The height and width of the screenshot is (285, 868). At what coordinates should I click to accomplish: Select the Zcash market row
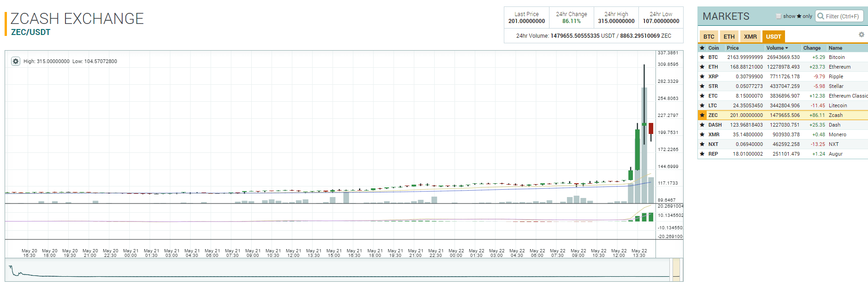(x=783, y=115)
